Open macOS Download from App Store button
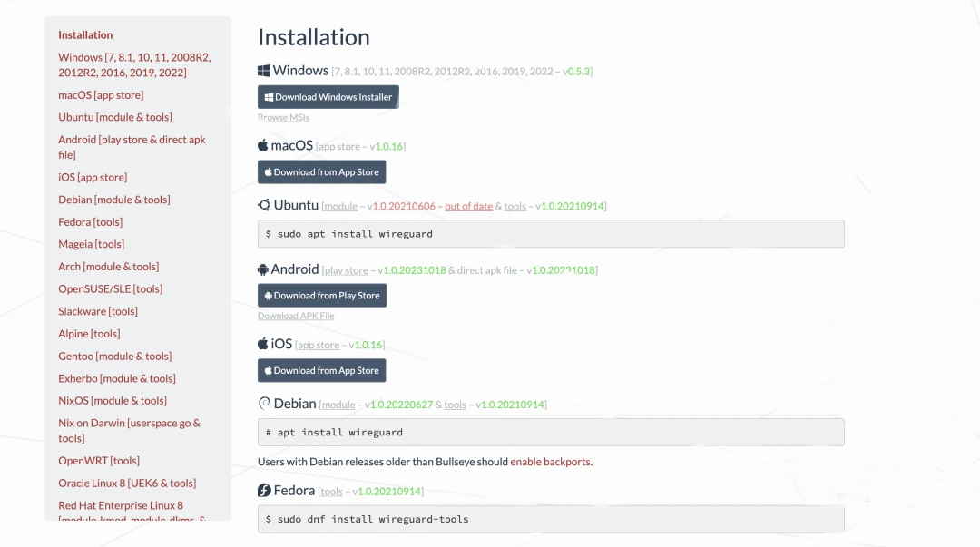 321,172
